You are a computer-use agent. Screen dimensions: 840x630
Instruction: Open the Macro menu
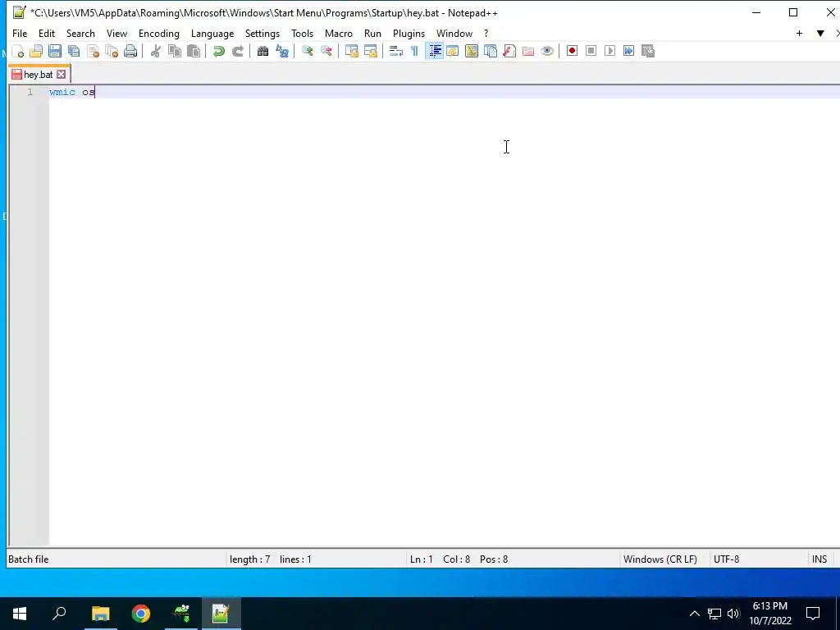point(339,33)
